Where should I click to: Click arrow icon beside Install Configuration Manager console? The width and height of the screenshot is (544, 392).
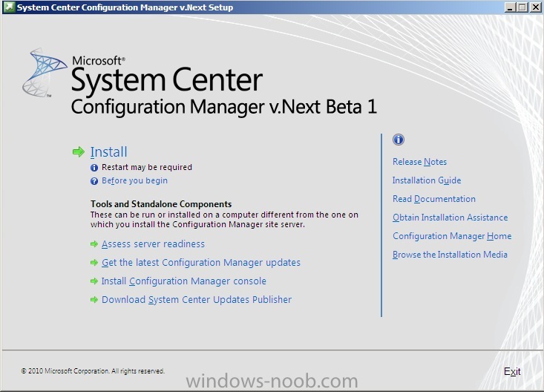pos(94,281)
